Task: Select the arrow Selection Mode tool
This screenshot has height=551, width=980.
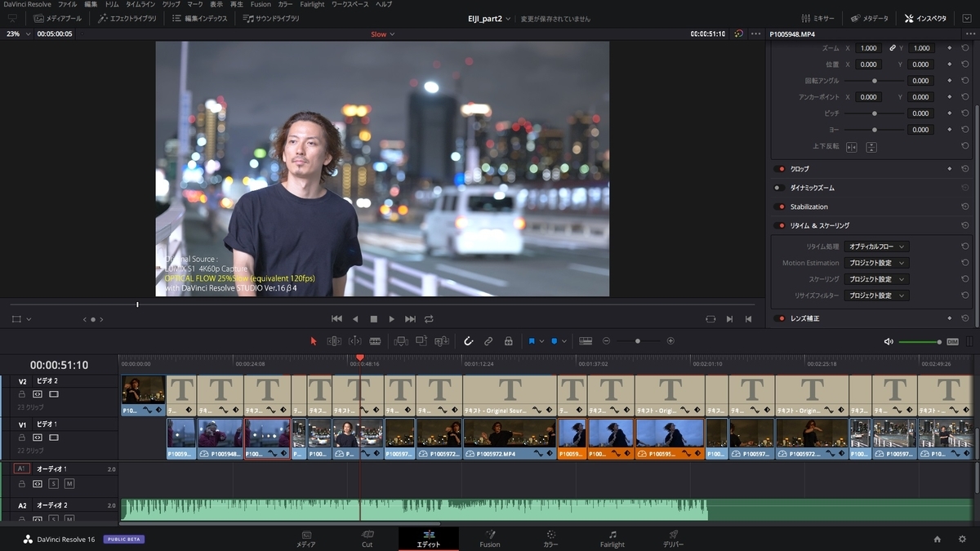Action: pos(314,341)
